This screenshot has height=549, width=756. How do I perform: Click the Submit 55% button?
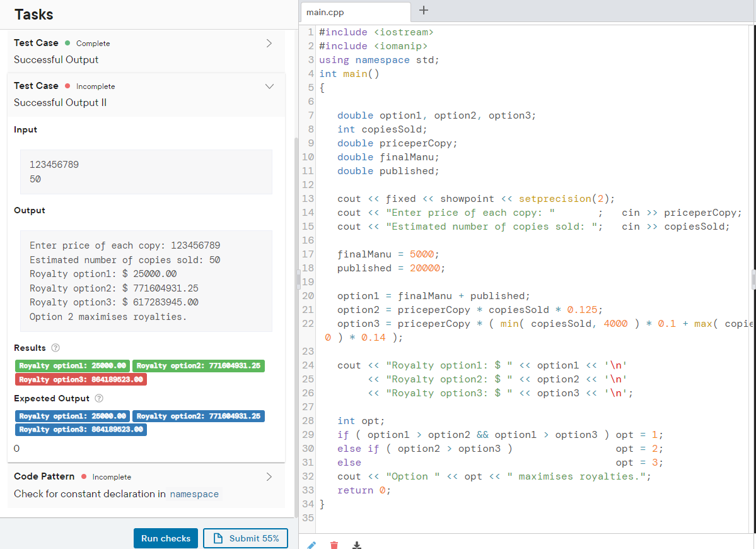[x=245, y=538]
